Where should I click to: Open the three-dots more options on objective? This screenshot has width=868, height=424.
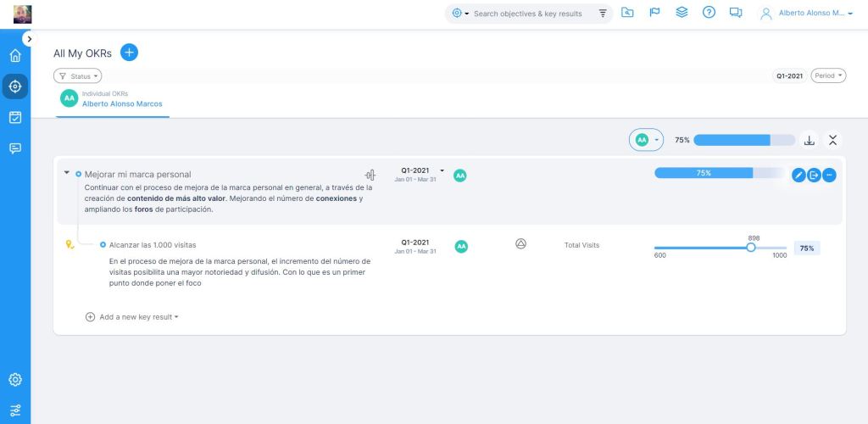[829, 175]
